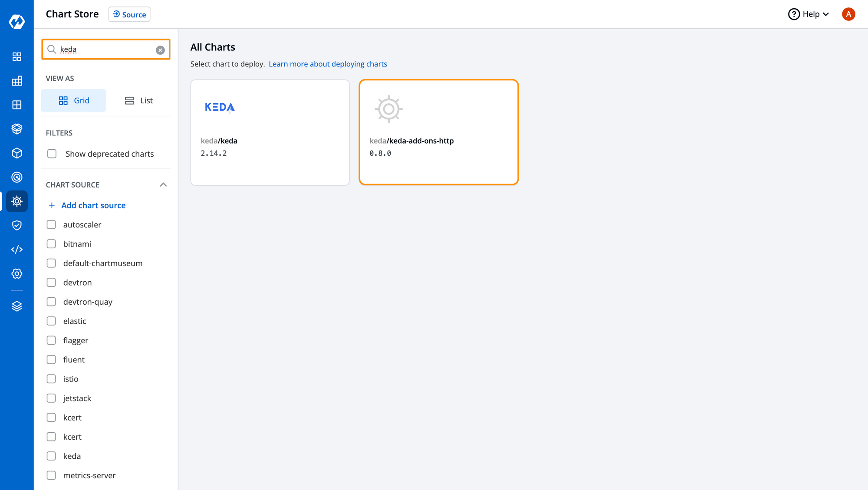Click the Source button beside Chart Store

129,14
